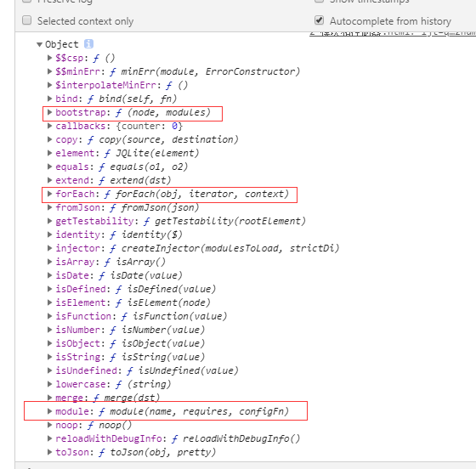
Task: Expand the injector createInjector entry
Action: [x=50, y=248]
